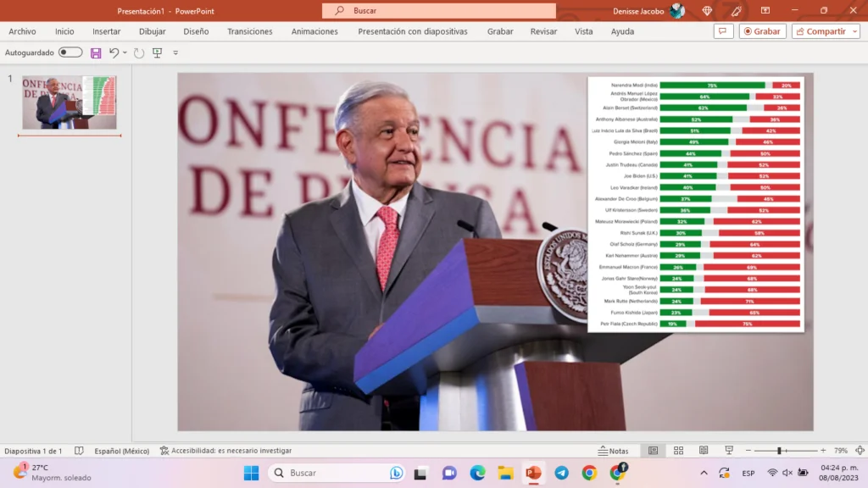Screen dimensions: 868x488
Task: Open the Comments pane icon
Action: click(x=723, y=31)
